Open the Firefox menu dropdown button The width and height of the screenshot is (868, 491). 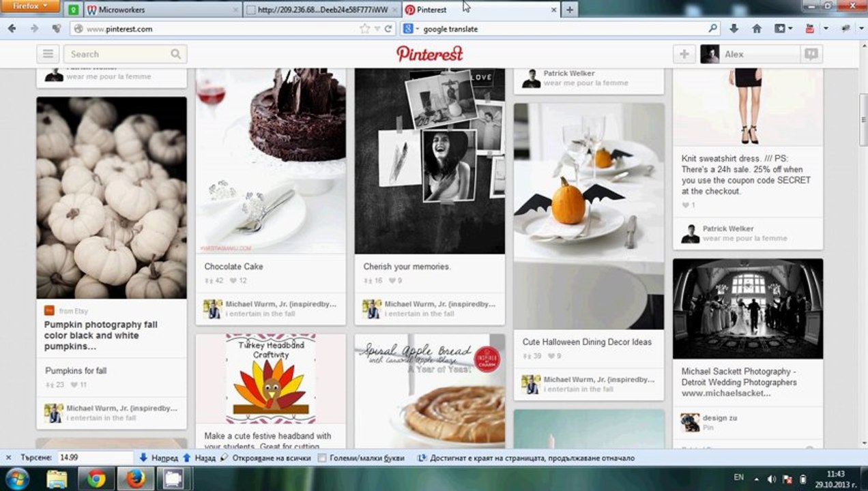coord(31,6)
